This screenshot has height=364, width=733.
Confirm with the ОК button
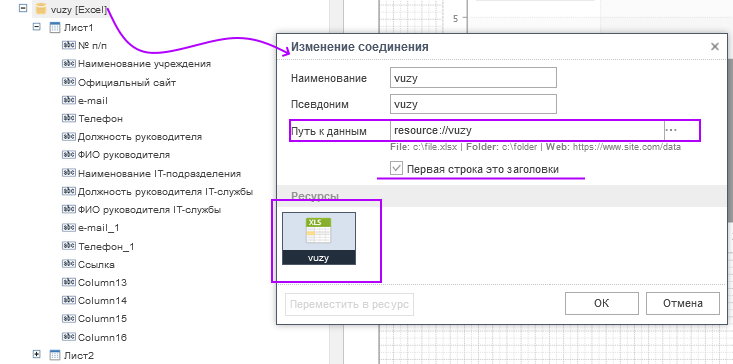point(602,303)
